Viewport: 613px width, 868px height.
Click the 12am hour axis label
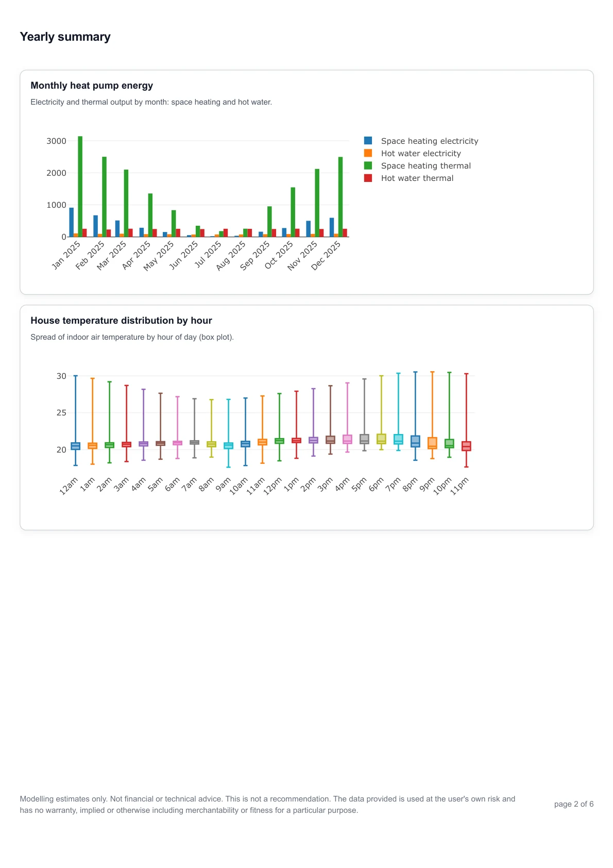coord(69,486)
